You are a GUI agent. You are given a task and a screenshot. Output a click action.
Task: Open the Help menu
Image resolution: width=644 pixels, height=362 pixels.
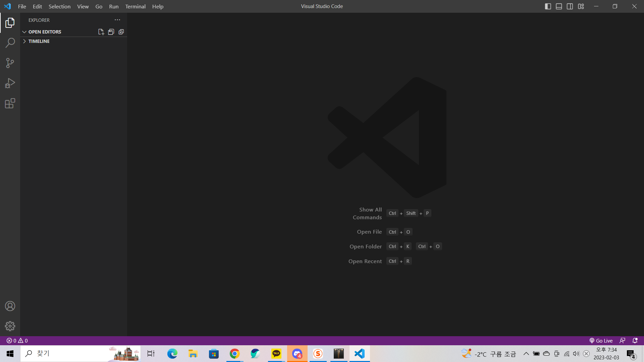[158, 6]
